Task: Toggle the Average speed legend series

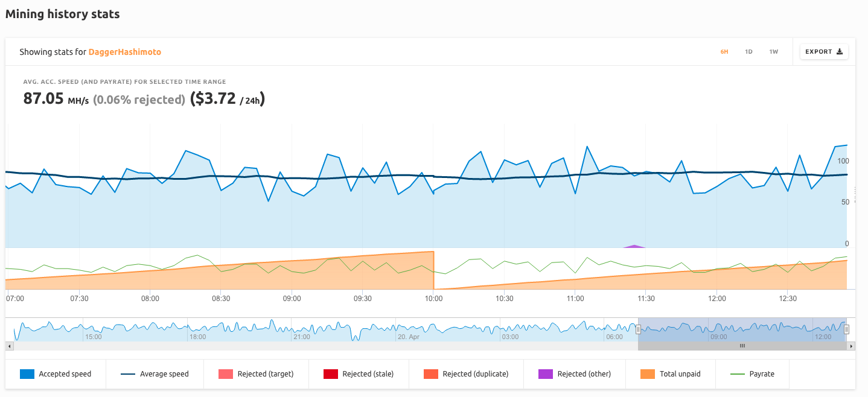Action: (155, 374)
